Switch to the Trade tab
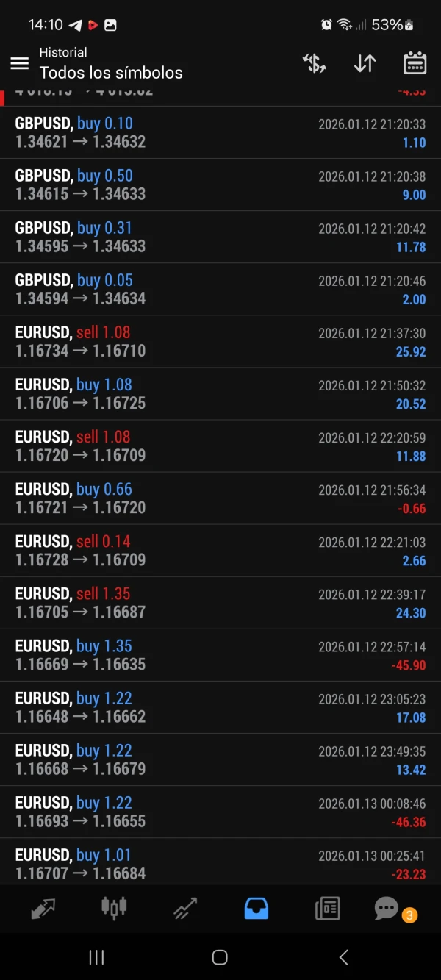This screenshot has width=441, height=980. (184, 909)
